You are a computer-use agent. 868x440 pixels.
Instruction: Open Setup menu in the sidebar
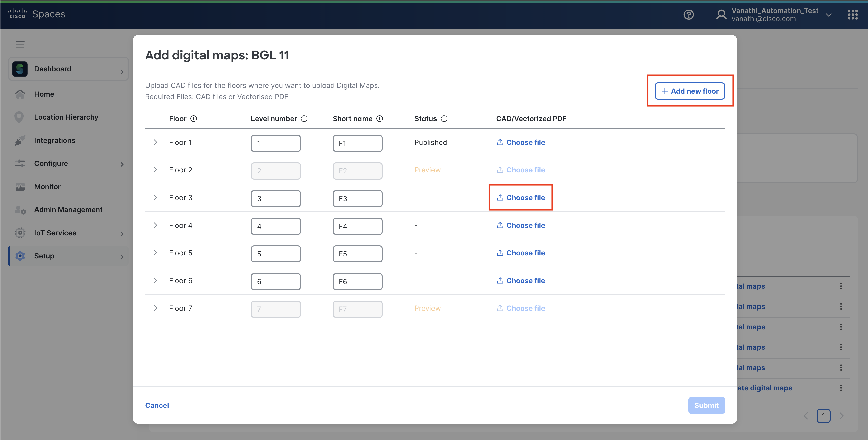(x=44, y=255)
